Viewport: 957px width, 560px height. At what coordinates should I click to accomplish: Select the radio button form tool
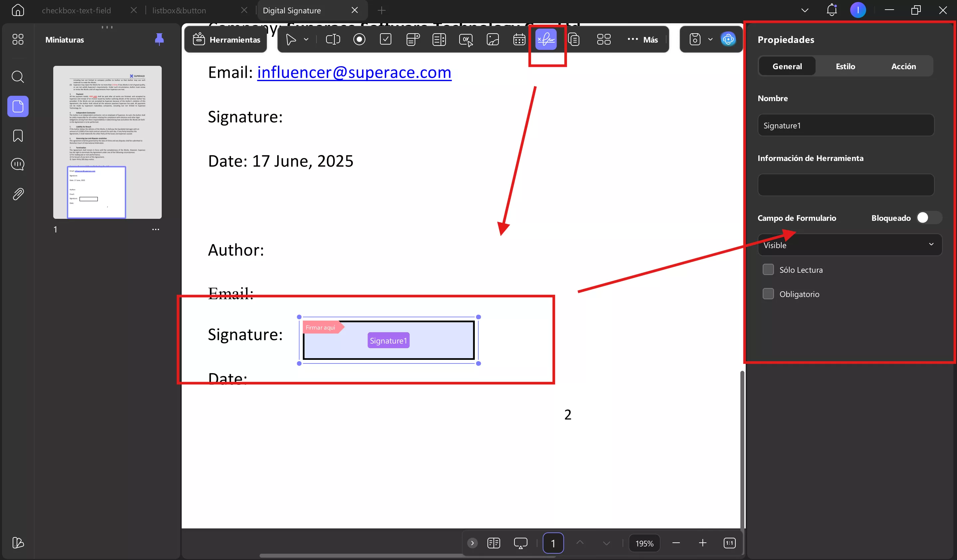pos(359,40)
